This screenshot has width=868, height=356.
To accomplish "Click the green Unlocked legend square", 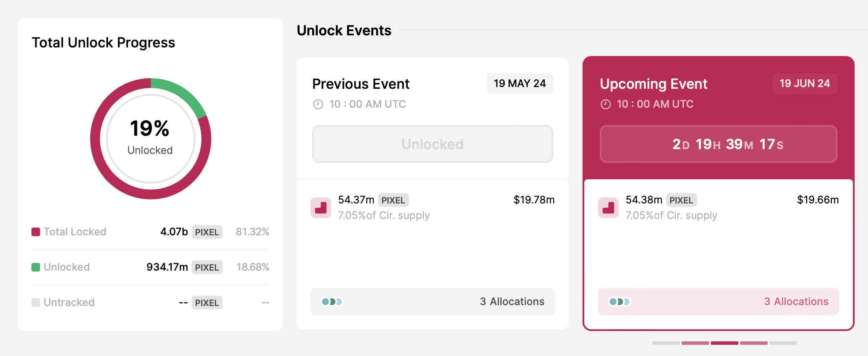I will coord(36,267).
